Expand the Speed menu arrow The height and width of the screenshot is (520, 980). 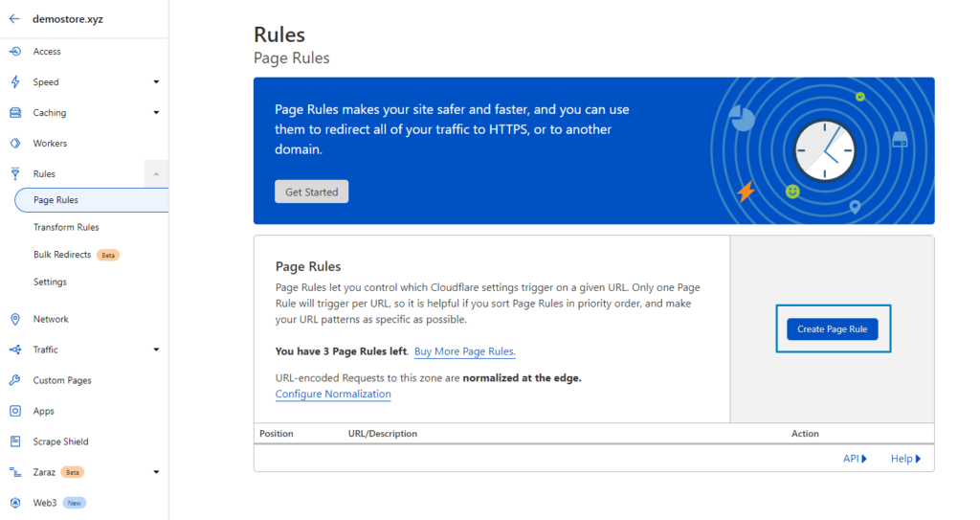point(156,82)
